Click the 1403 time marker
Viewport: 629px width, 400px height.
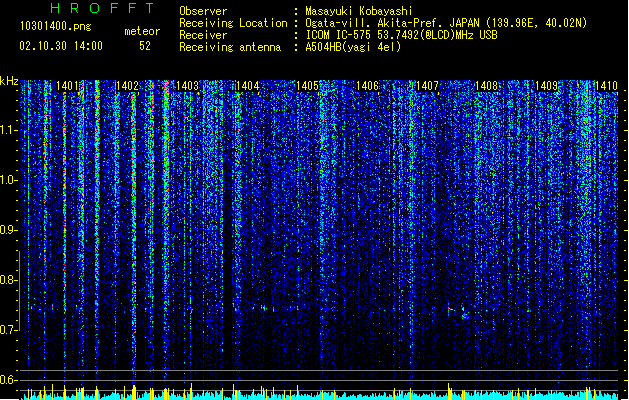187,86
